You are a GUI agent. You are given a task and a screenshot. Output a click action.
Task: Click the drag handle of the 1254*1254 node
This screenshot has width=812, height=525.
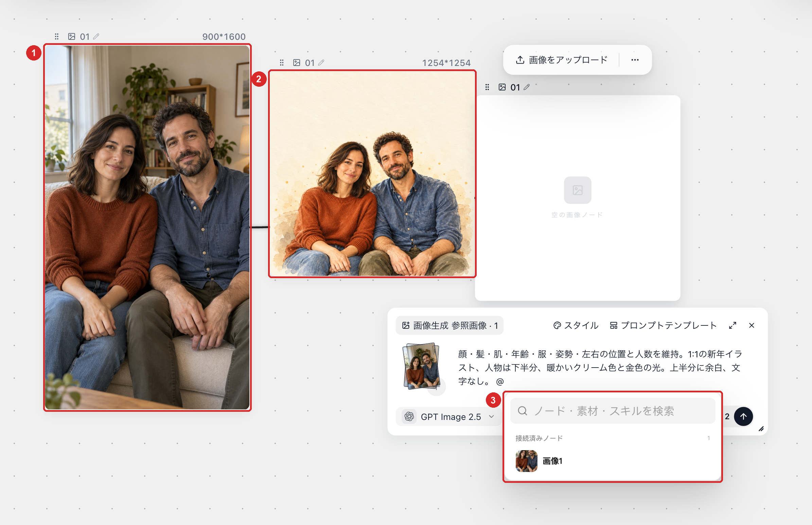coord(282,63)
